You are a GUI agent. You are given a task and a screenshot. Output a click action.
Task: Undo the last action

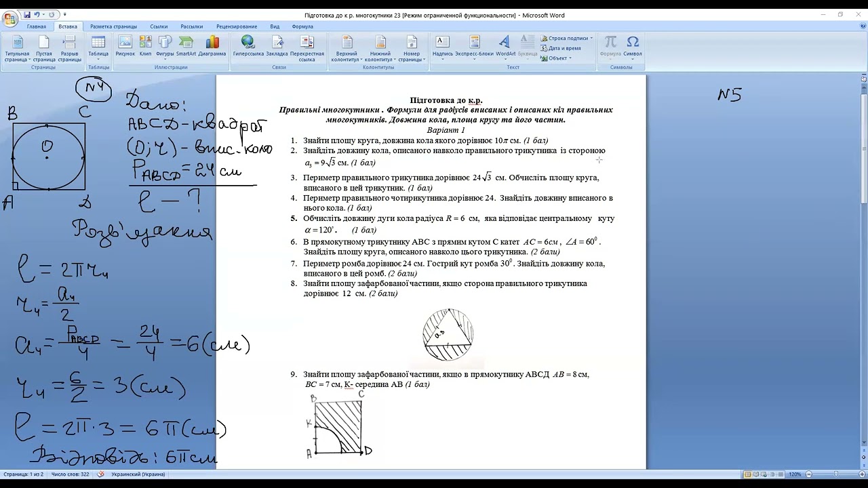37,14
